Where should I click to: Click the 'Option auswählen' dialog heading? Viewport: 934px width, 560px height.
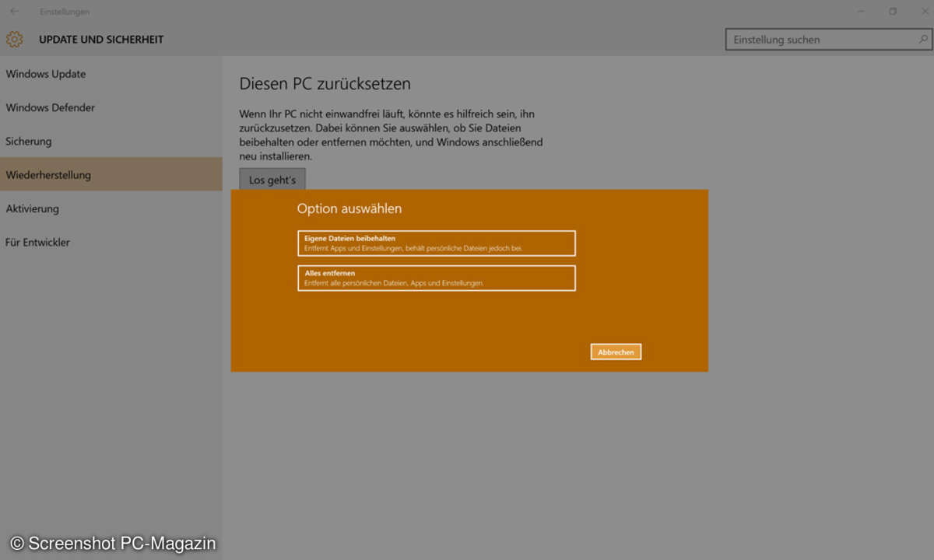click(349, 208)
